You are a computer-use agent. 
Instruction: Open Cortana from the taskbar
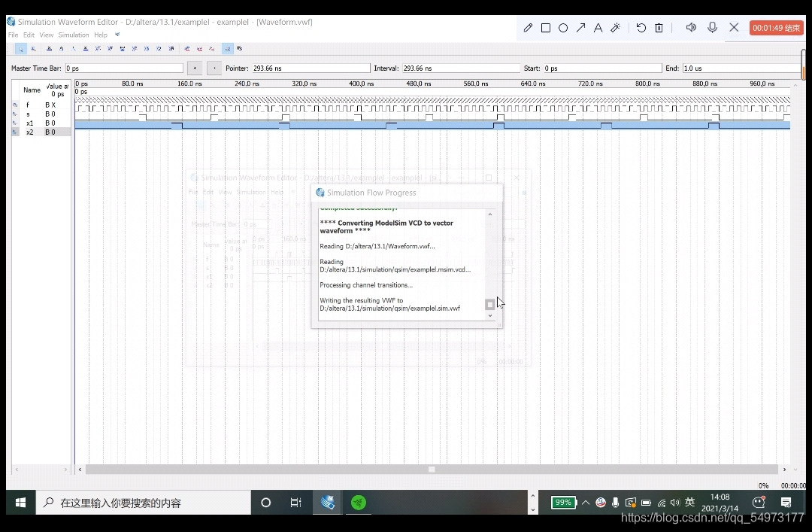[265, 503]
